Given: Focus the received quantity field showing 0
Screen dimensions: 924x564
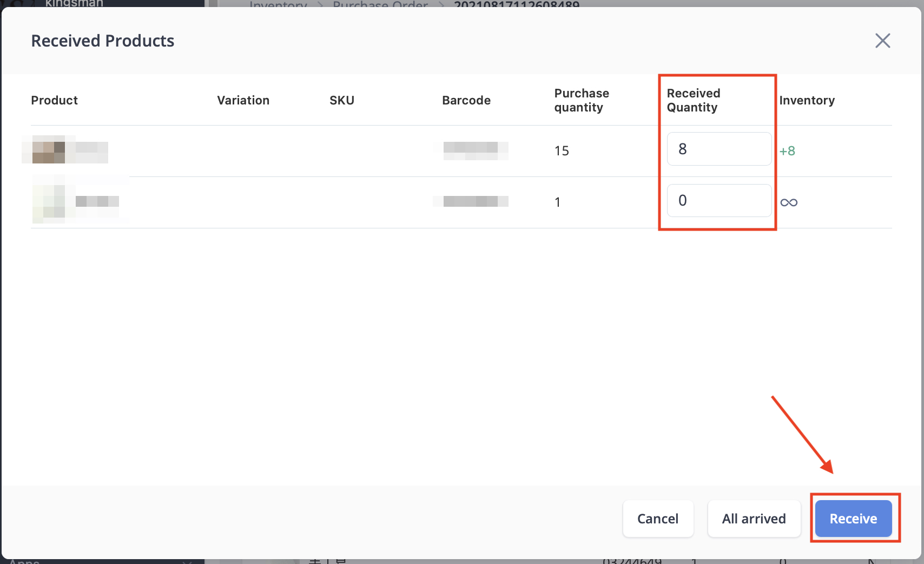Looking at the screenshot, I should point(718,200).
